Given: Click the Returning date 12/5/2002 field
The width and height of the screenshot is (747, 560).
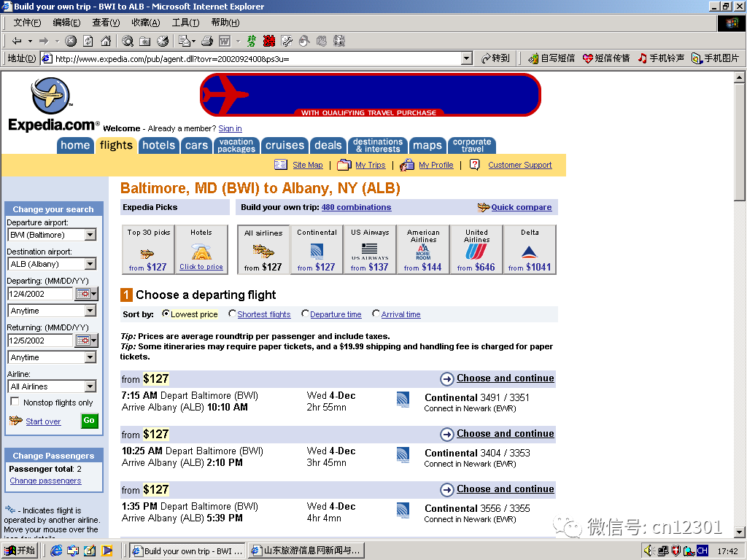Looking at the screenshot, I should pos(40,341).
